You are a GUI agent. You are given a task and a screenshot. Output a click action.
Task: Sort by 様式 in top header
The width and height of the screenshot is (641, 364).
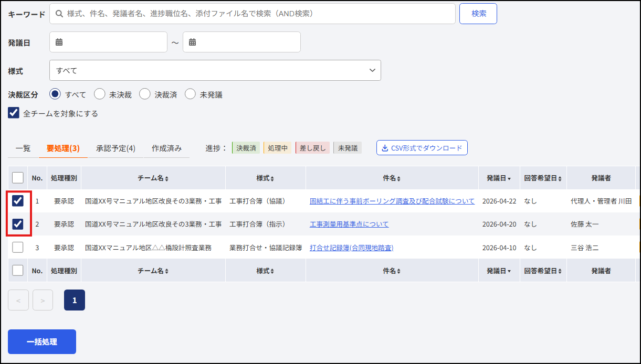click(266, 178)
